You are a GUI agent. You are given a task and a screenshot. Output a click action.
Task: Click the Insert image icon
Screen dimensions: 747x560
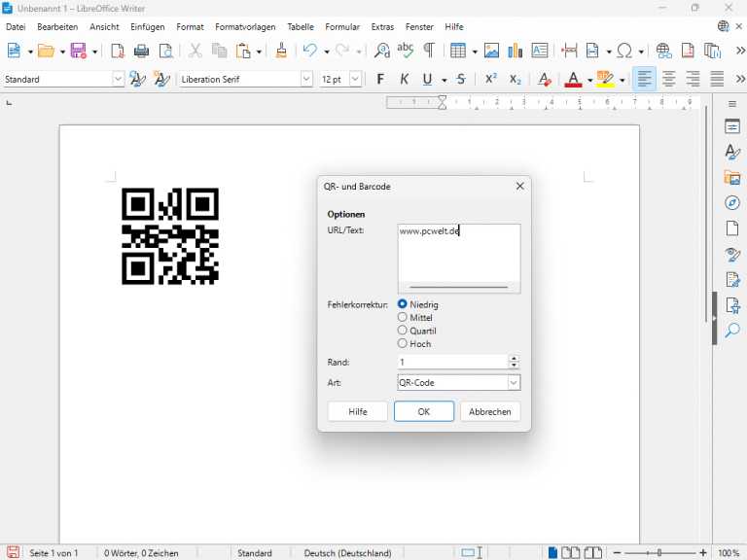pos(491,50)
